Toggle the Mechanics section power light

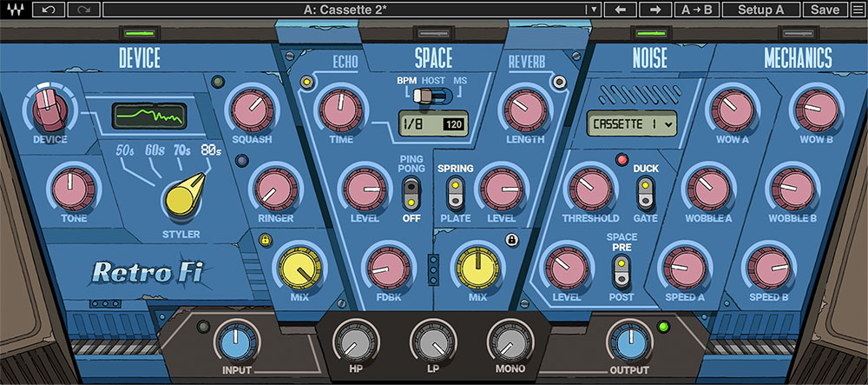798,33
